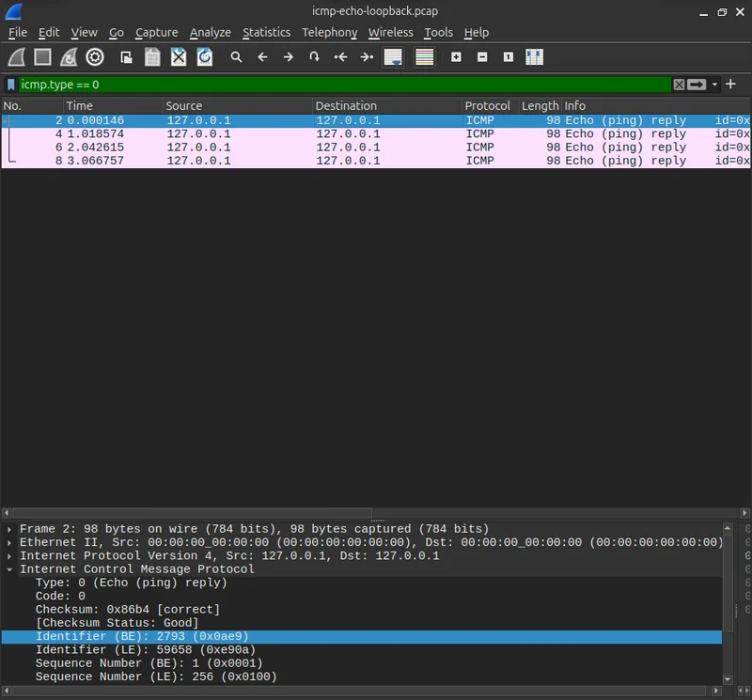Open capture options gear icon
The width and height of the screenshot is (752, 700).
tap(95, 57)
